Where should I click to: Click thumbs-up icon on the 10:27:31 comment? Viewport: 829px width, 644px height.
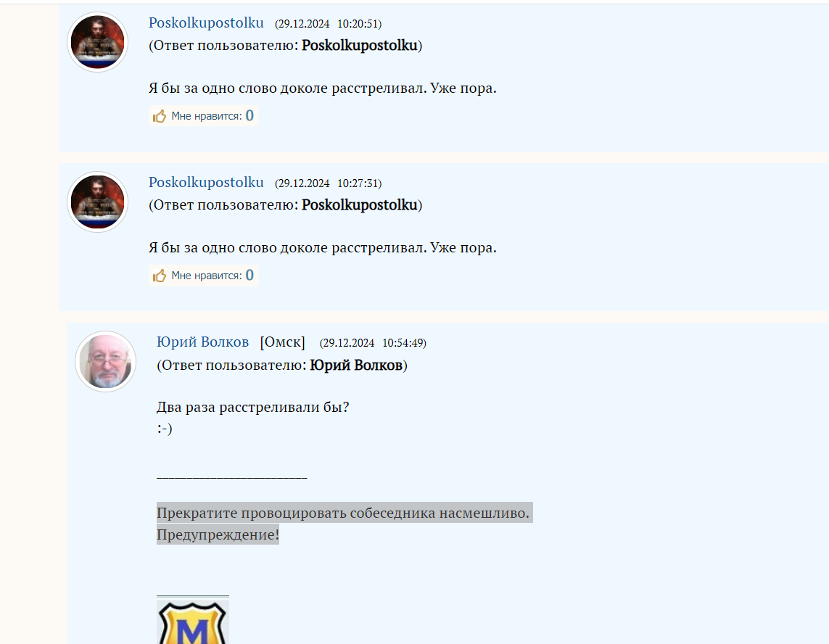[159, 276]
